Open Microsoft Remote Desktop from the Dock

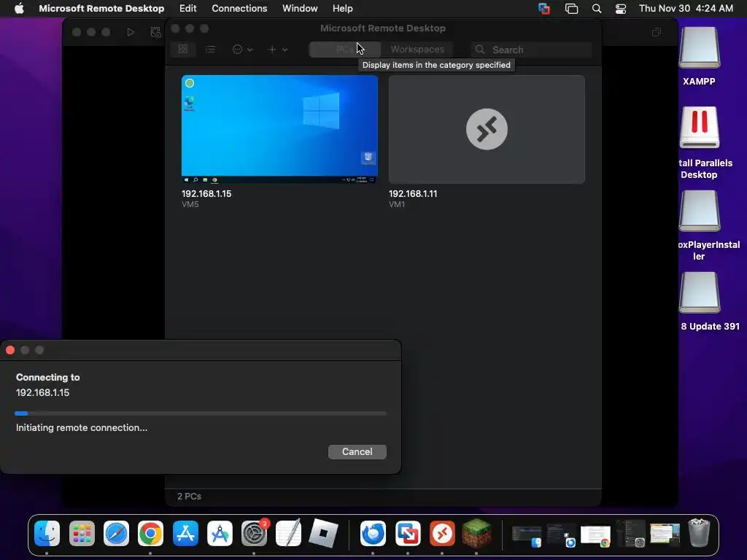point(442,533)
